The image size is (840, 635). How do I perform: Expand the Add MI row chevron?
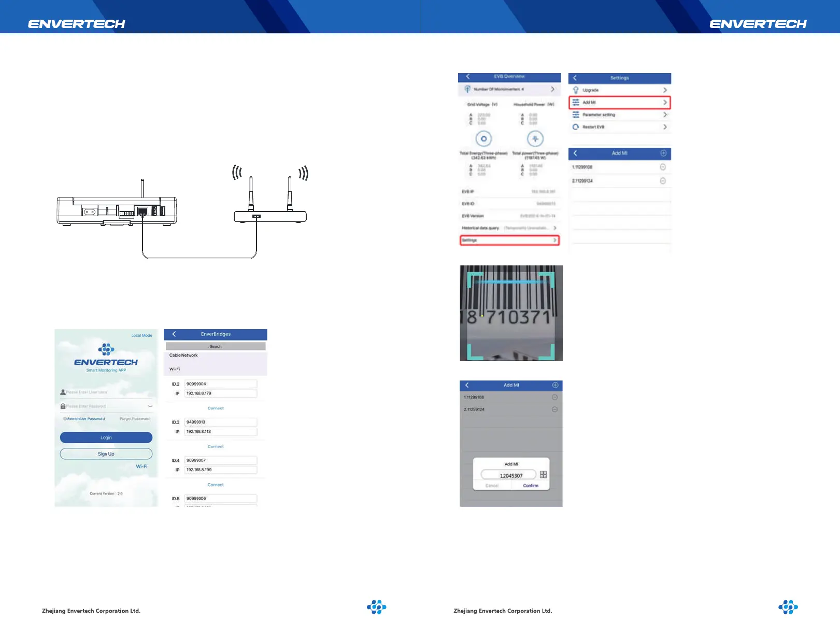665,103
